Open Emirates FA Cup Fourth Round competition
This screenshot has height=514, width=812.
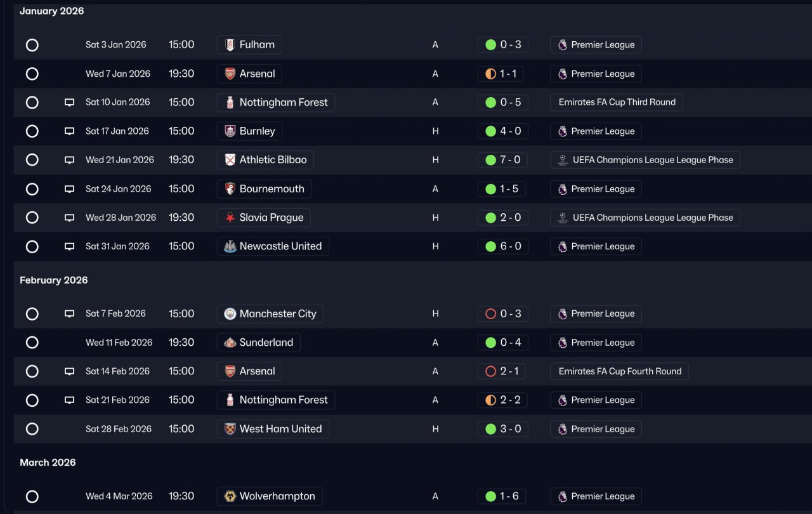619,371
